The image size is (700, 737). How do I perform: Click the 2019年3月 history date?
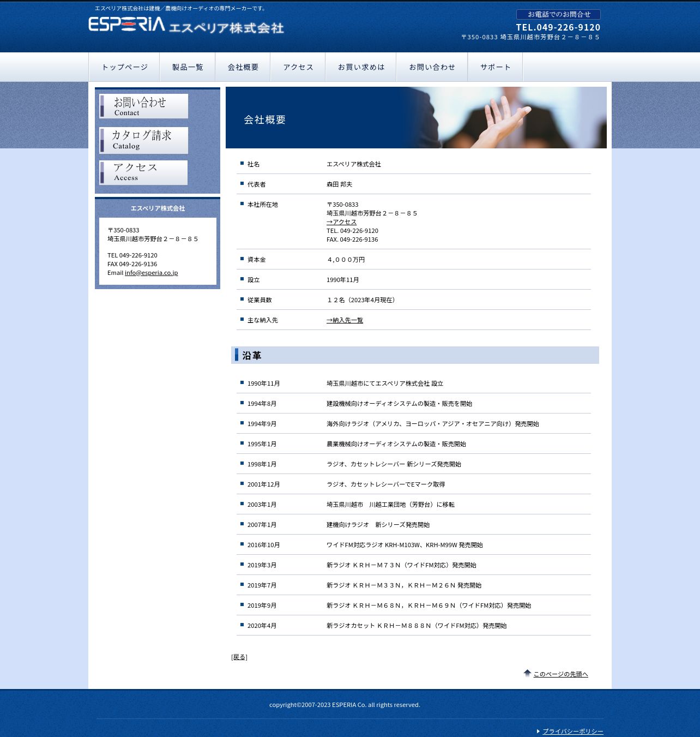pos(262,565)
